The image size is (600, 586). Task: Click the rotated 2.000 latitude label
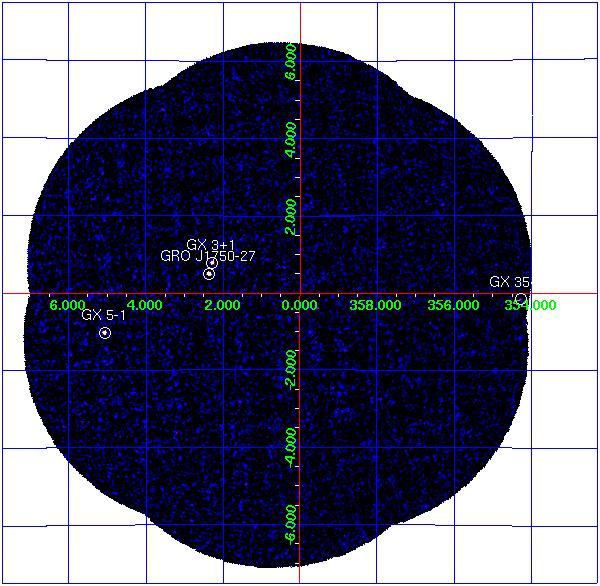tap(291, 217)
